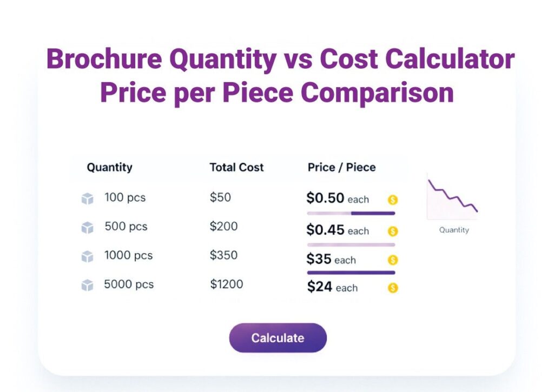Image resolution: width=554 pixels, height=392 pixels.
Task: Click the gold coin next to $0.50 each
Action: (x=393, y=200)
